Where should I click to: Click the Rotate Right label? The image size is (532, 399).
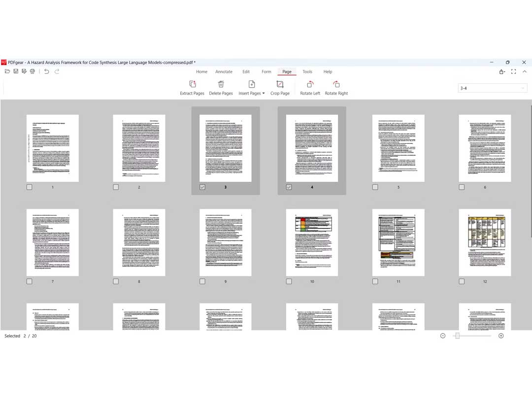click(336, 93)
